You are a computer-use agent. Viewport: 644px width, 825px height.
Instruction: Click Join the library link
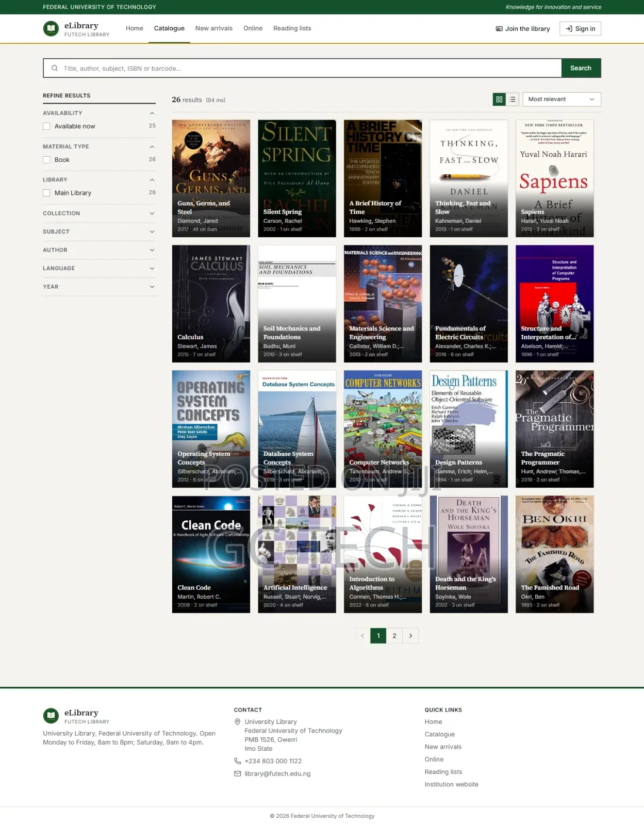tap(523, 29)
